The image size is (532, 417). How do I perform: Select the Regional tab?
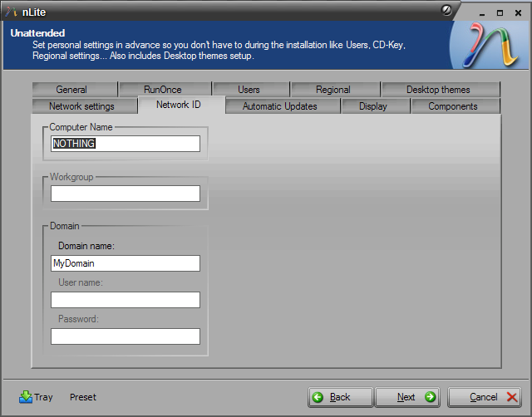click(335, 90)
